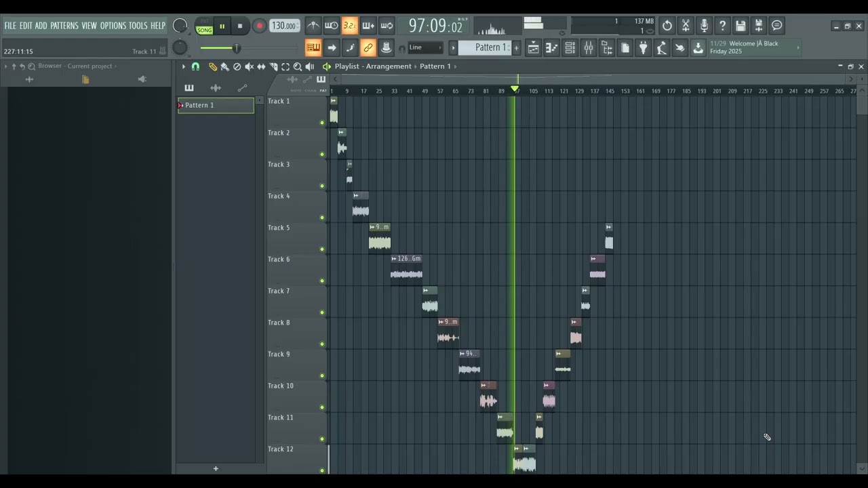868x488 pixels.
Task: Select the dashed-square Select tool
Action: click(285, 66)
